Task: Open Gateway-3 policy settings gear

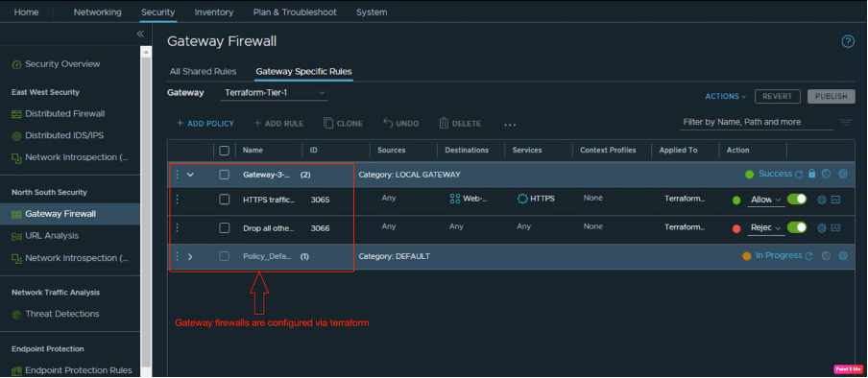Action: click(842, 174)
